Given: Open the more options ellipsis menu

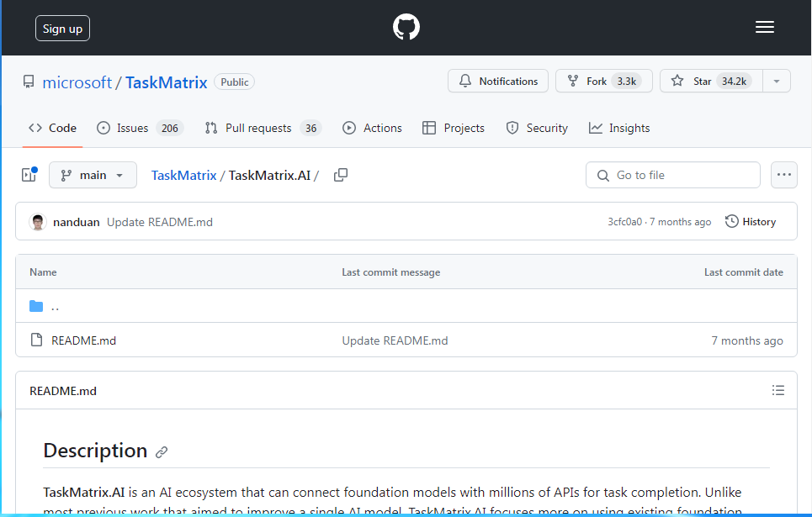Looking at the screenshot, I should pos(783,175).
